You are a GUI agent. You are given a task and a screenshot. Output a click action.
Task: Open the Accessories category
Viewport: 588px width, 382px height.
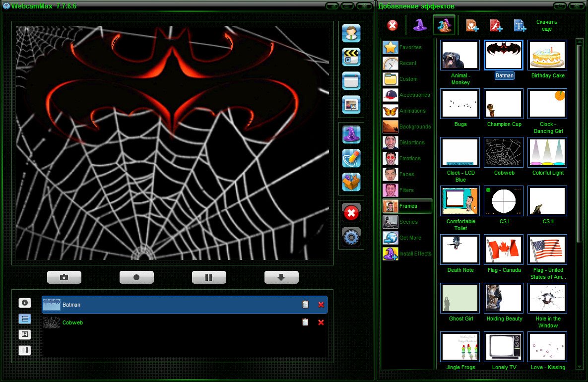tap(407, 95)
